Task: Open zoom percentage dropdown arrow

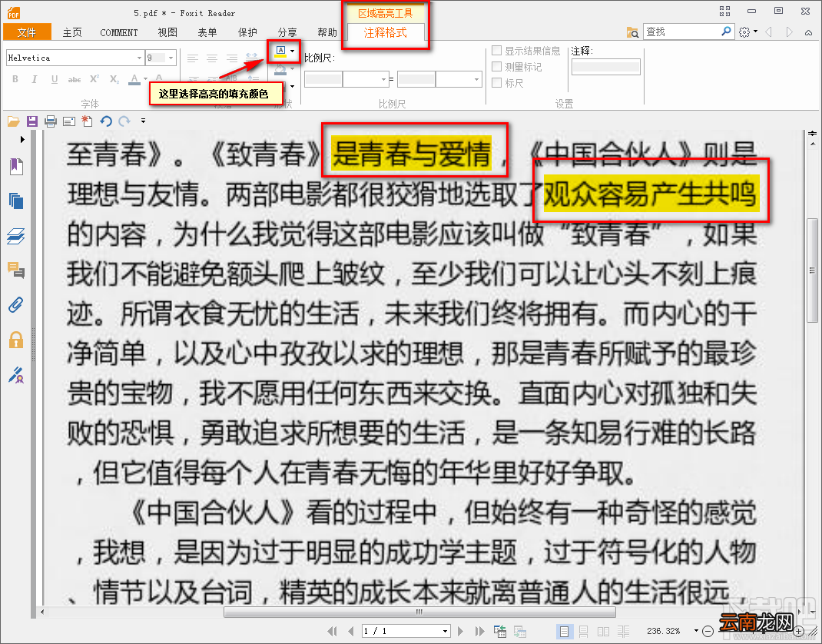Action: coord(696,630)
